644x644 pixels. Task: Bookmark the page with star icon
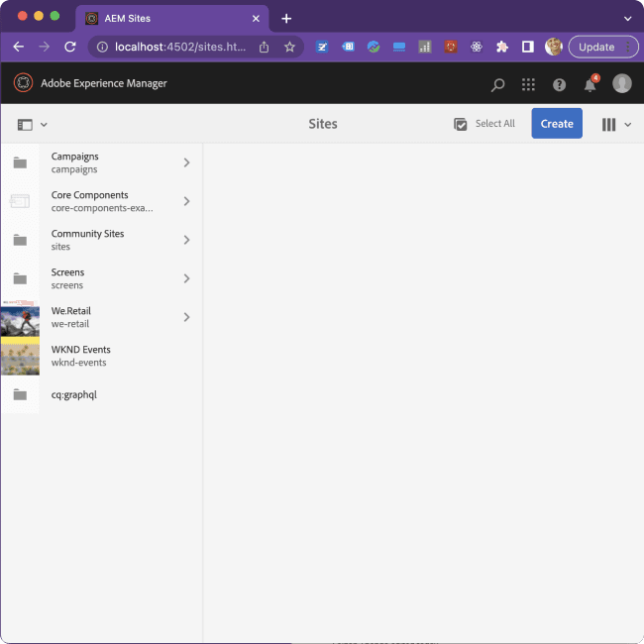(289, 47)
